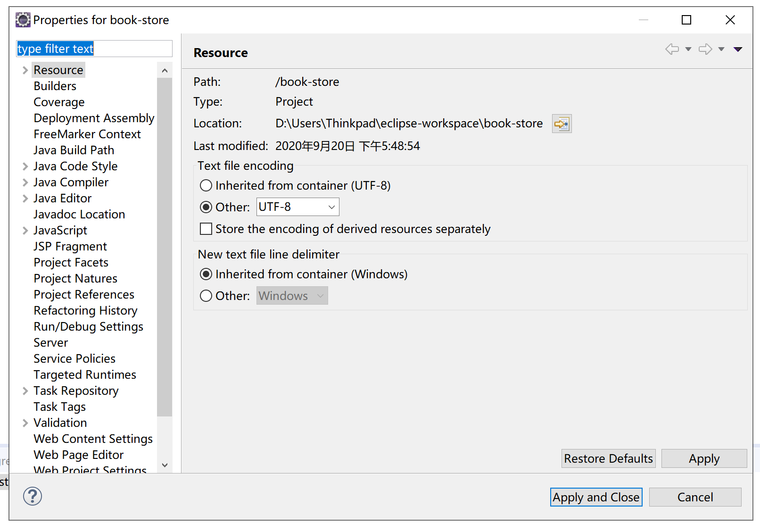Expand the Validation tree node
The image size is (760, 532).
tap(25, 423)
